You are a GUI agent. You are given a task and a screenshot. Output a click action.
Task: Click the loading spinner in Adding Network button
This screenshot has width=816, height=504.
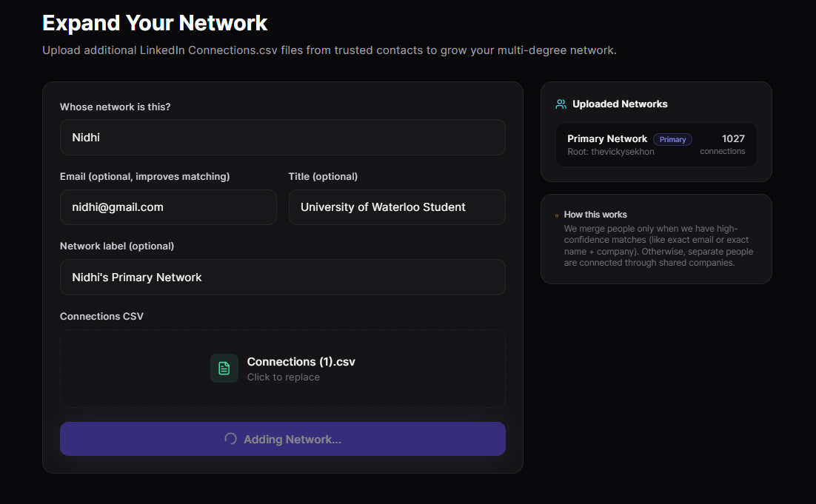pyautogui.click(x=230, y=439)
